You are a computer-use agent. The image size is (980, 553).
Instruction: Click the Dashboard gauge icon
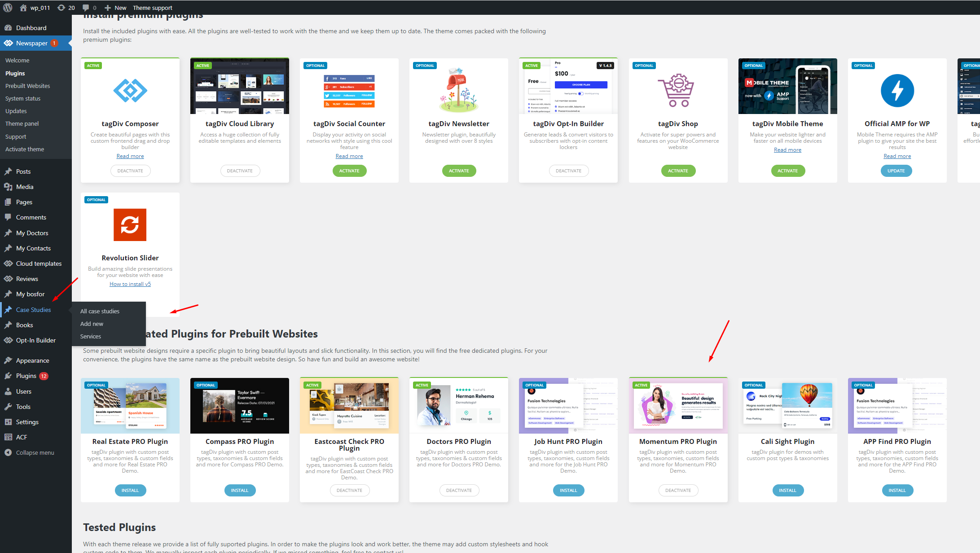(8, 28)
